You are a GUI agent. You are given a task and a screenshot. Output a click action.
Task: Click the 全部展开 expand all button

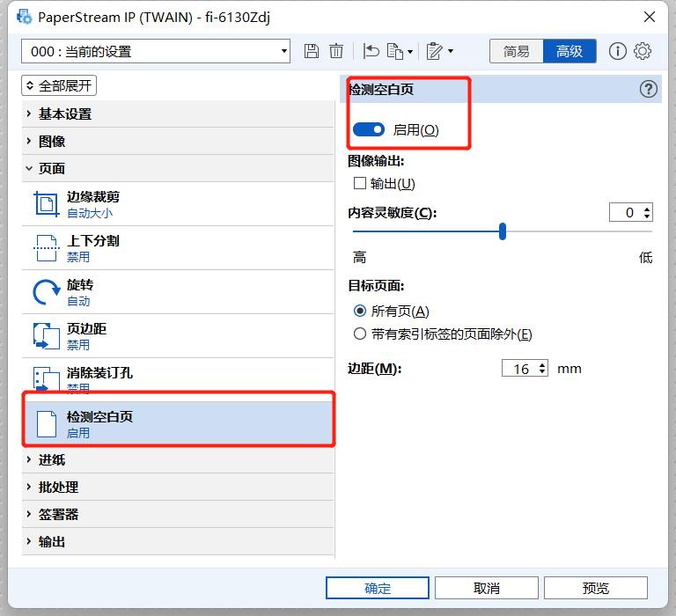(x=59, y=85)
